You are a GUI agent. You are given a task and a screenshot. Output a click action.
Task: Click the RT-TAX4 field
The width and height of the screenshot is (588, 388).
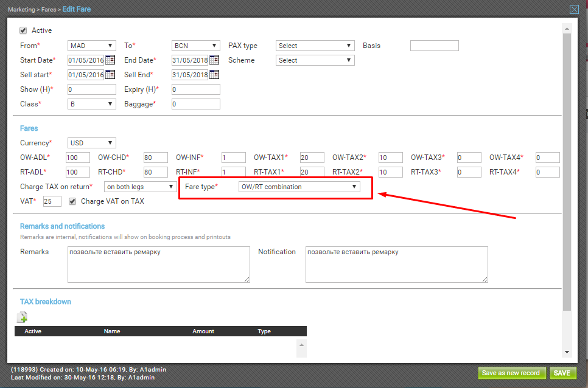point(547,172)
